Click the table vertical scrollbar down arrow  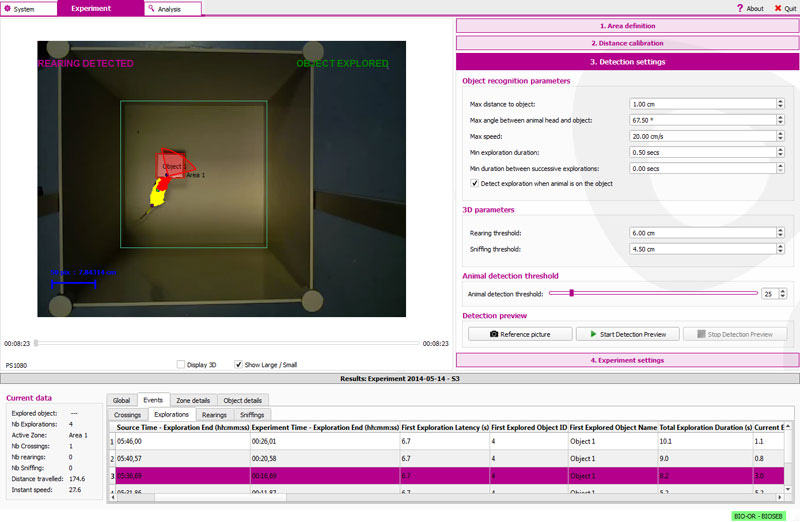tap(788, 489)
